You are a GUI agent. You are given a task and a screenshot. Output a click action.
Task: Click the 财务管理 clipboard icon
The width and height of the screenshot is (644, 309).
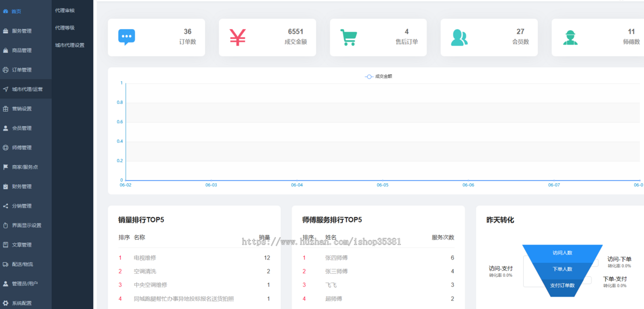pyautogui.click(x=6, y=186)
